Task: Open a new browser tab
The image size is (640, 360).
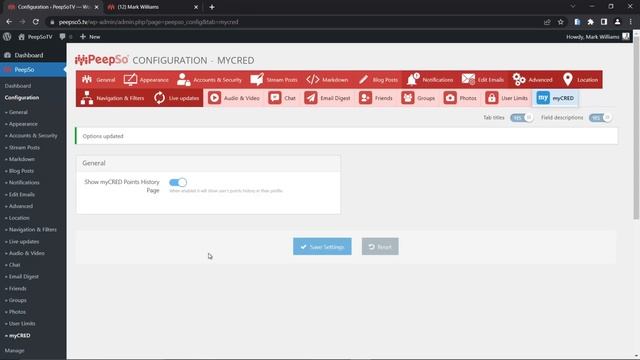Action: 211,7
